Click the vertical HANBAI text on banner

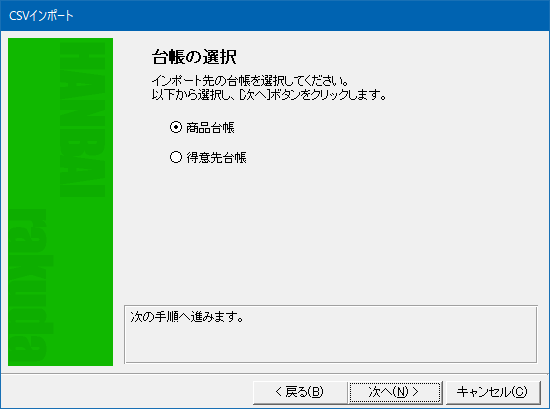click(82, 119)
